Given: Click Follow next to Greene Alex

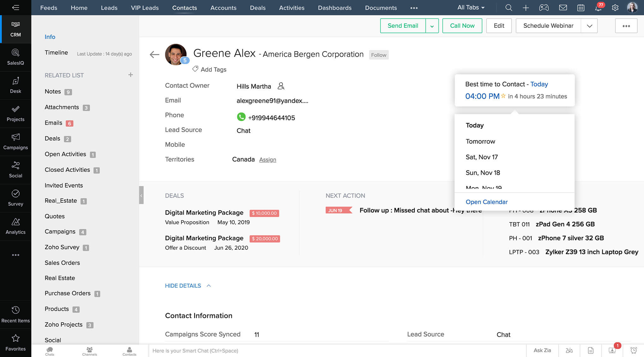Looking at the screenshot, I should pyautogui.click(x=379, y=55).
